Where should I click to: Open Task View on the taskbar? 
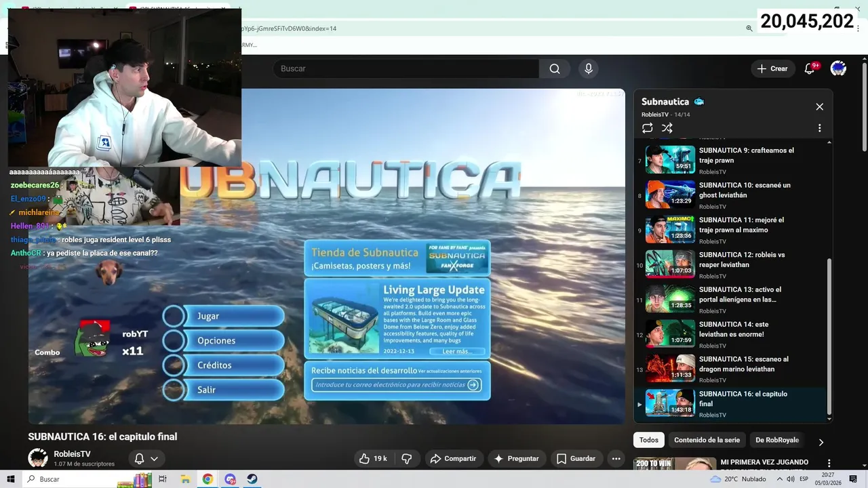[163, 479]
